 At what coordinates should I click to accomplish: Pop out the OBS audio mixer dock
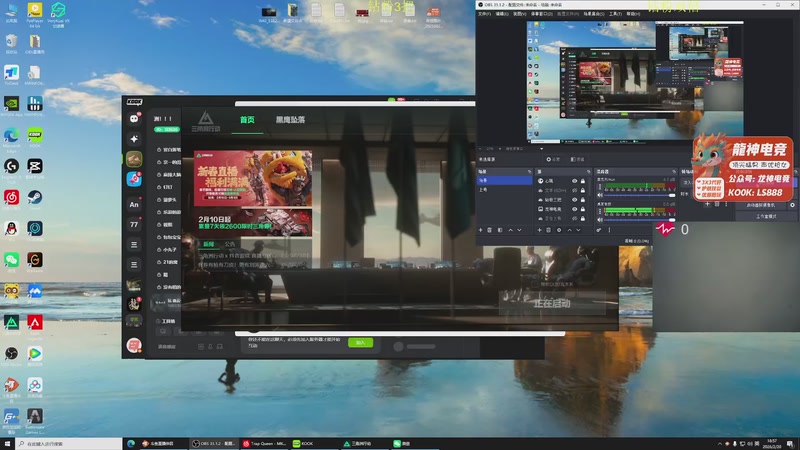tap(674, 171)
